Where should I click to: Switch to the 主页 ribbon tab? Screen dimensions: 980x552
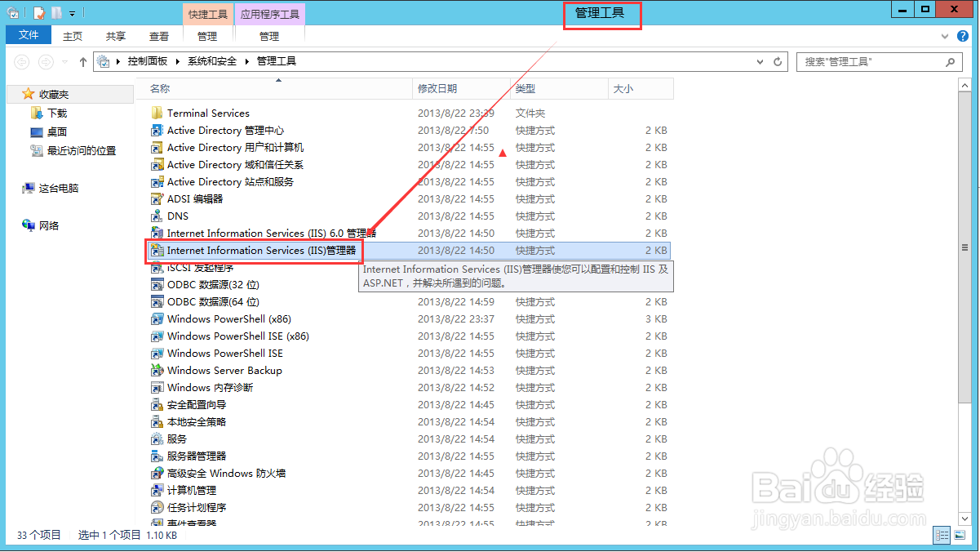[73, 36]
